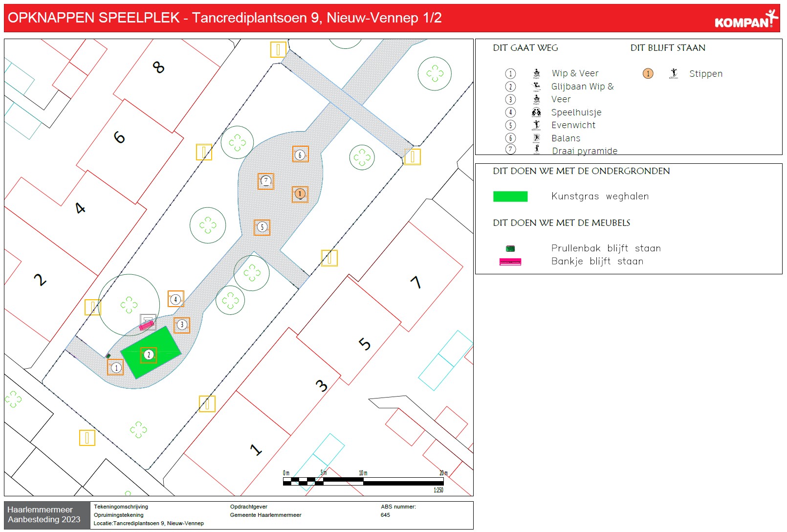The height and width of the screenshot is (532, 787).
Task: Click the Prullenbak legend symbol
Action: pyautogui.click(x=510, y=248)
